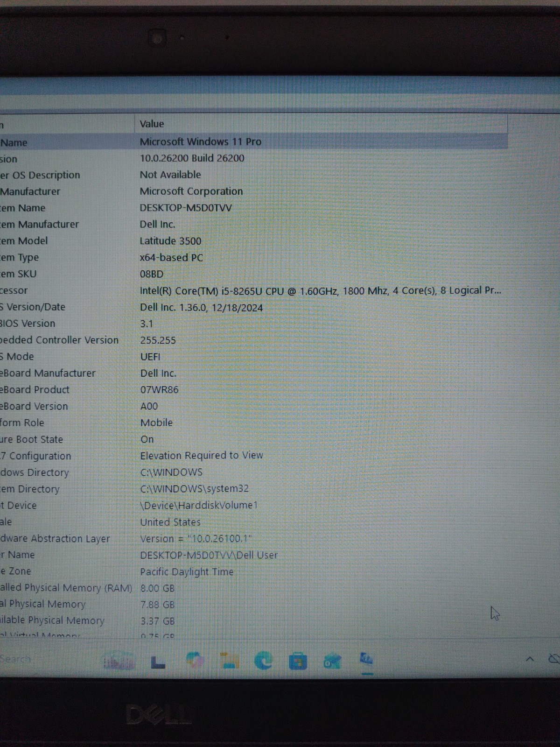Select the Microsoft Windows 11 Pro value
The width and height of the screenshot is (560, 747).
tap(201, 141)
